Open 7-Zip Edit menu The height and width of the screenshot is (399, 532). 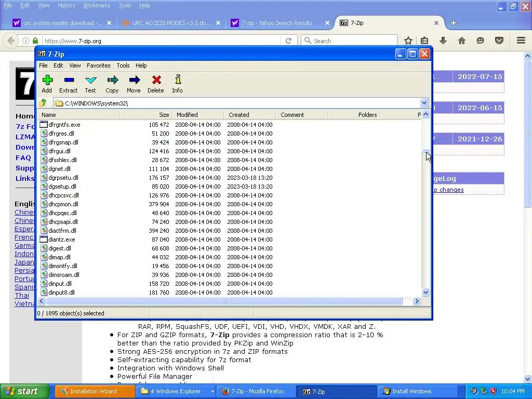pos(58,65)
